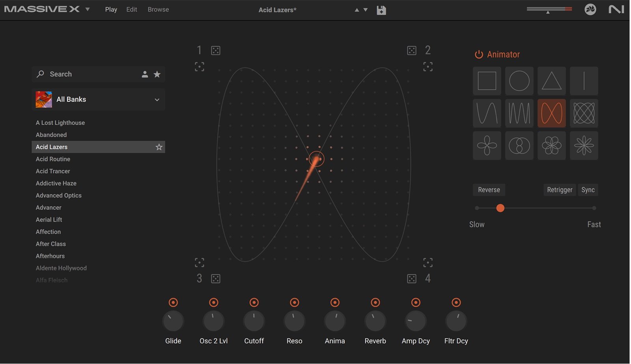Randomize corner 2 with dice icon
Screen dimensions: 631x364
(411, 50)
